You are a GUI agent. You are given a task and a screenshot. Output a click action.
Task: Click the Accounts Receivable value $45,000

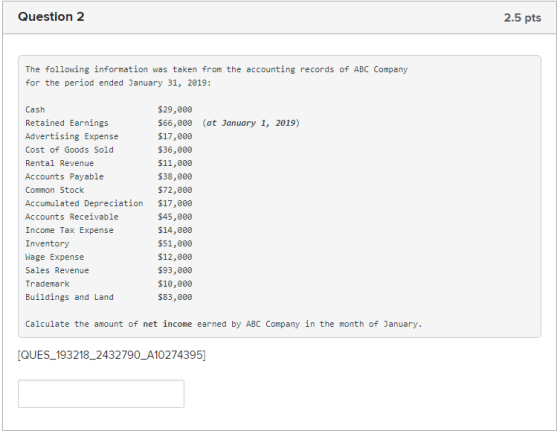click(x=175, y=216)
